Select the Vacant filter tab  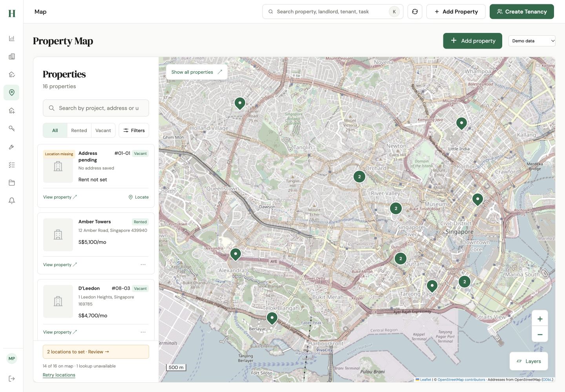(103, 131)
